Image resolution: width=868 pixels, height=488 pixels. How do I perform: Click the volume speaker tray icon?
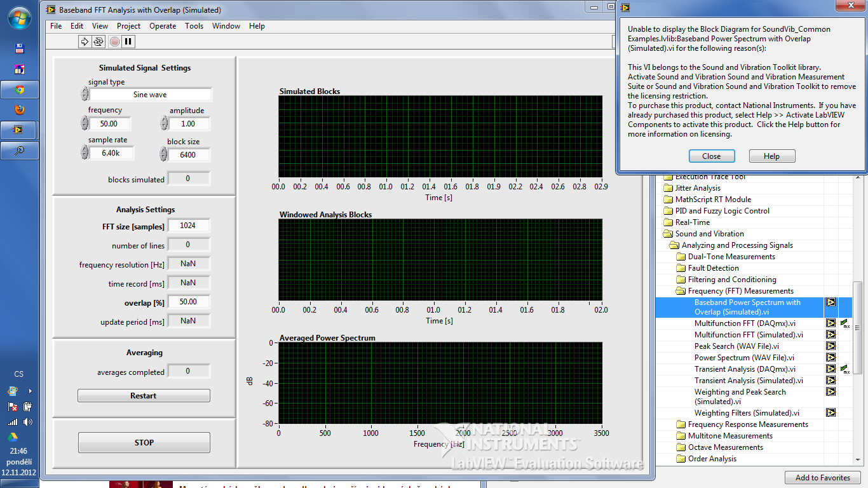click(27, 422)
